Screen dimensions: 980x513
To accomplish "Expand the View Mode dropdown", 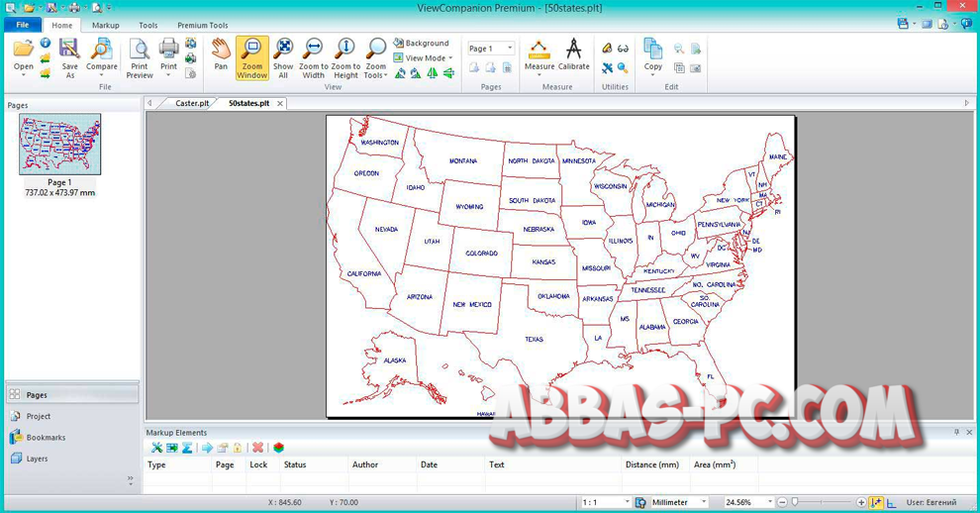I will click(424, 58).
